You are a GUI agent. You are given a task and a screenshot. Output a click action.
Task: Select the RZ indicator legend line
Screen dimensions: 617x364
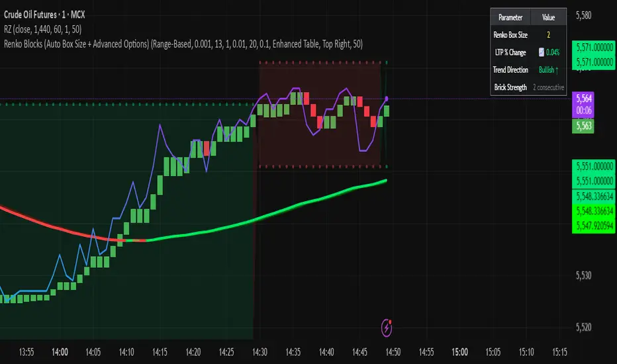[x=43, y=29]
